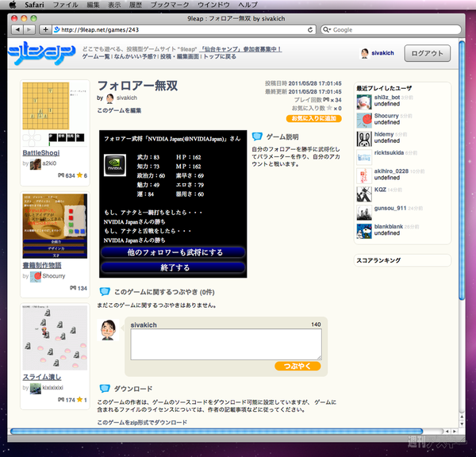
Task: Click the hidemy rabbit avatar
Action: 364,139
